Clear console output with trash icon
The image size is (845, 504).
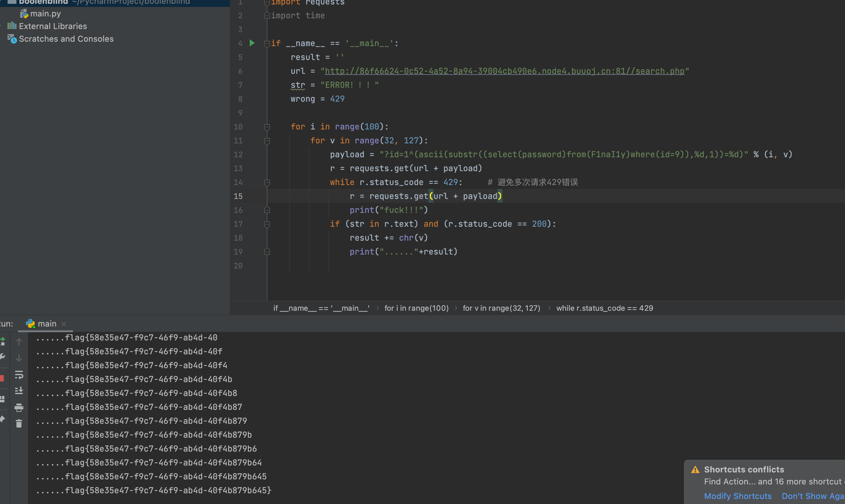pos(19,423)
